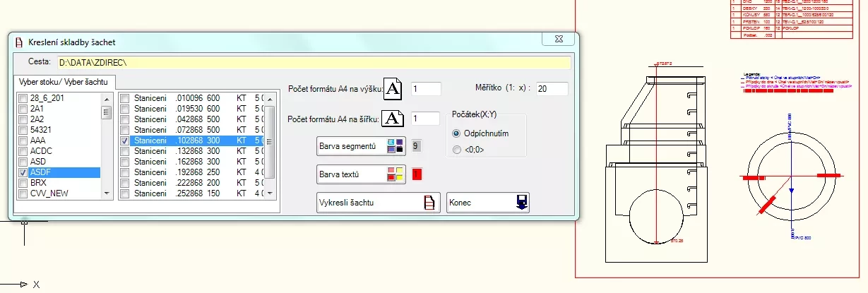Tick the Staniceni .132868 checkbox
Viewport: 868px width, 293px height.
125,151
